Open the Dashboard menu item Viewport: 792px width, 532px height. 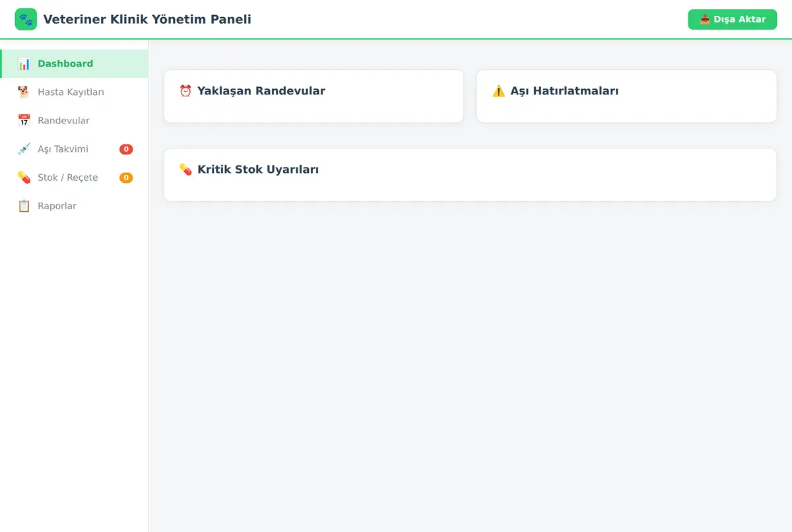click(x=74, y=64)
